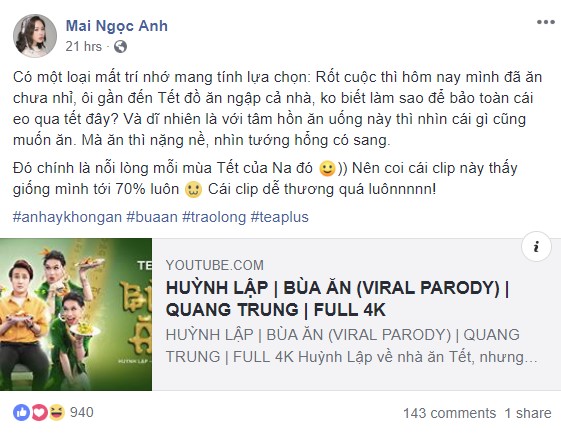Click the 1 share count
This screenshot has height=433, width=561.
(528, 413)
